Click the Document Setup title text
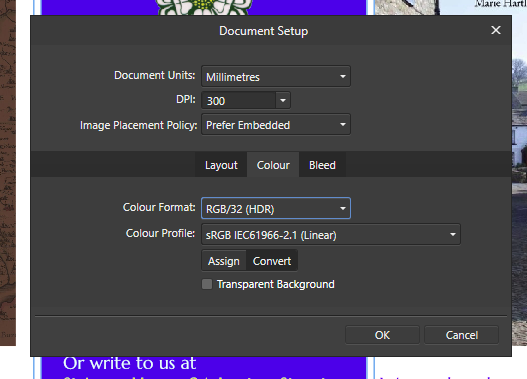Viewport: 527px width, 379px height. [264, 31]
